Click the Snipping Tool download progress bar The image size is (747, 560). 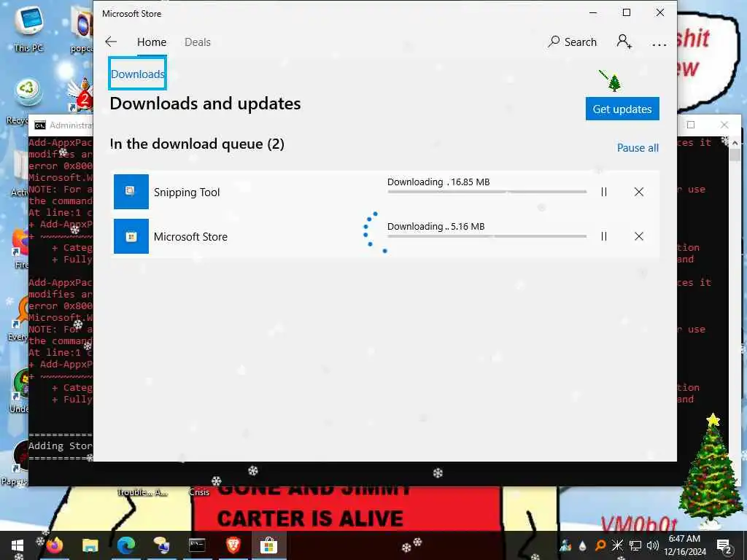[x=487, y=192]
